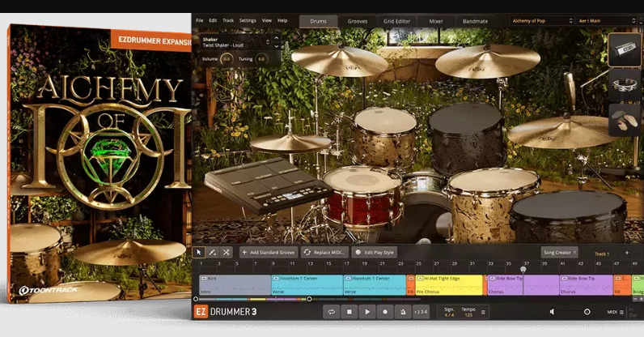
Task: Click the timeline overview left handle
Action: 196,299
